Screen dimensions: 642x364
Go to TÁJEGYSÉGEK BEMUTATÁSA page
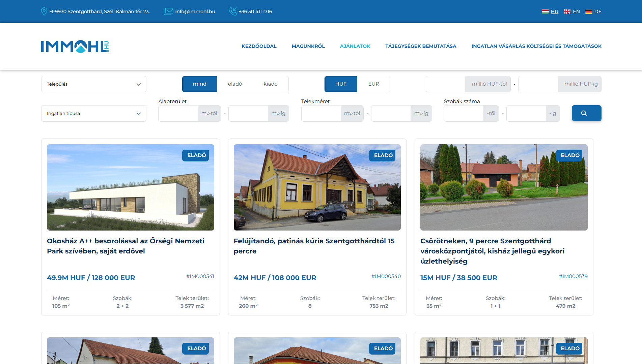pos(421,46)
